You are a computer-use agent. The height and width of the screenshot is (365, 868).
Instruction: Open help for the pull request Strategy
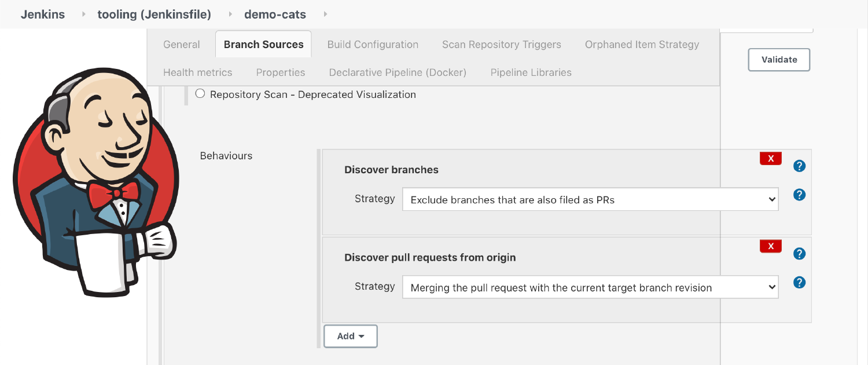pos(799,283)
